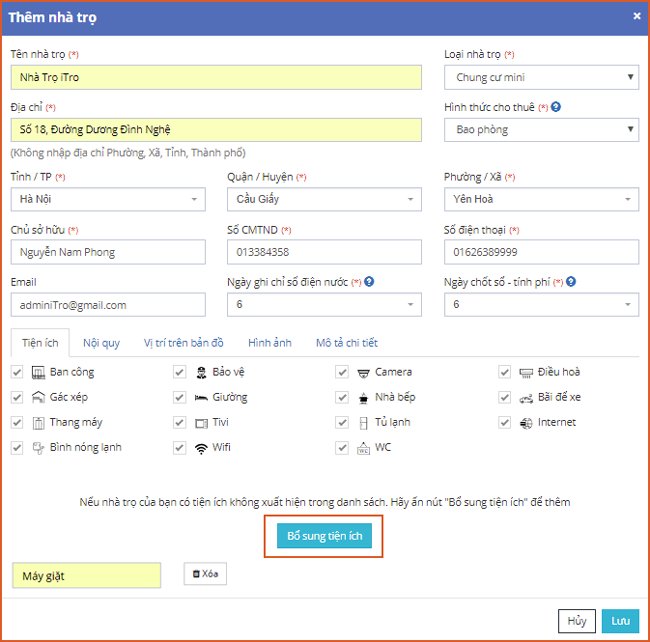Expand the Quận / Huyện dropdown

(324, 199)
